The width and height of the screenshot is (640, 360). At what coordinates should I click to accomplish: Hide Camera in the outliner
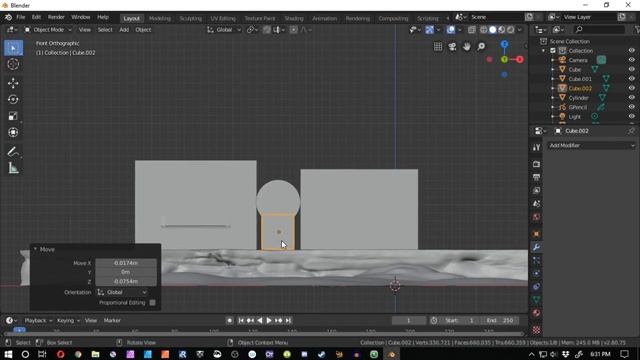pyautogui.click(x=631, y=60)
